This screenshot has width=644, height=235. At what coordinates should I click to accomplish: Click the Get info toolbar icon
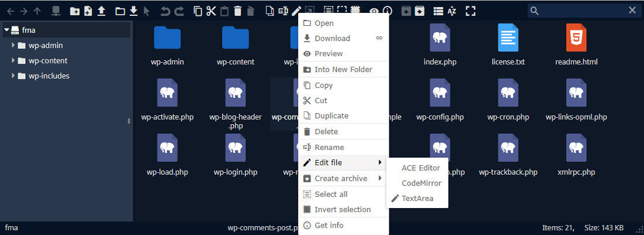pos(388,11)
